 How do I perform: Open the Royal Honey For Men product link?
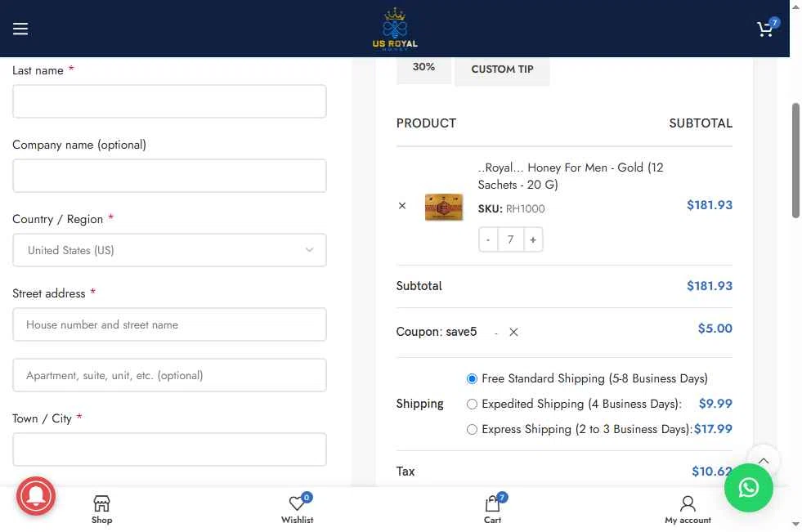(571, 176)
